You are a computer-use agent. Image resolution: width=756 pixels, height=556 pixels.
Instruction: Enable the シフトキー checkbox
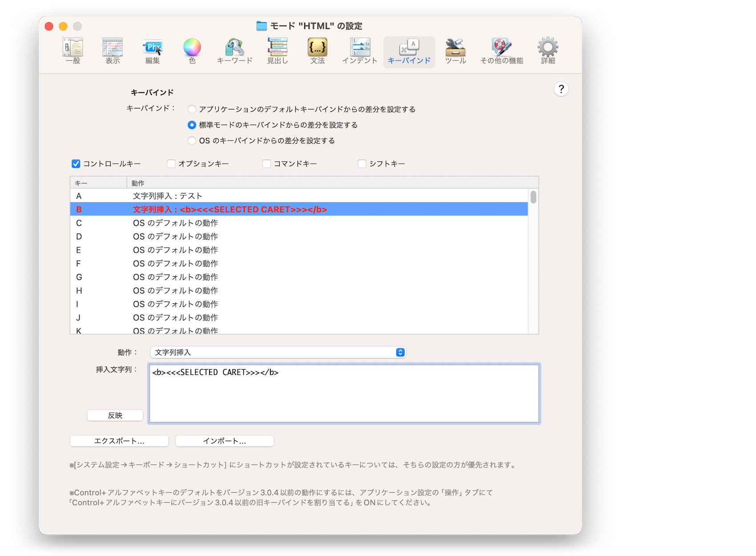[362, 164]
